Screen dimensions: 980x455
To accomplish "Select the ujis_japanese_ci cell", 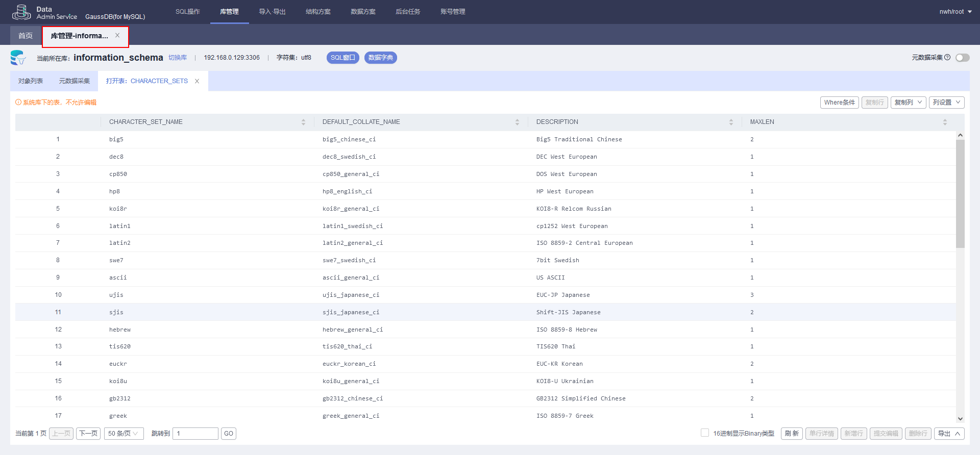I will tap(351, 295).
